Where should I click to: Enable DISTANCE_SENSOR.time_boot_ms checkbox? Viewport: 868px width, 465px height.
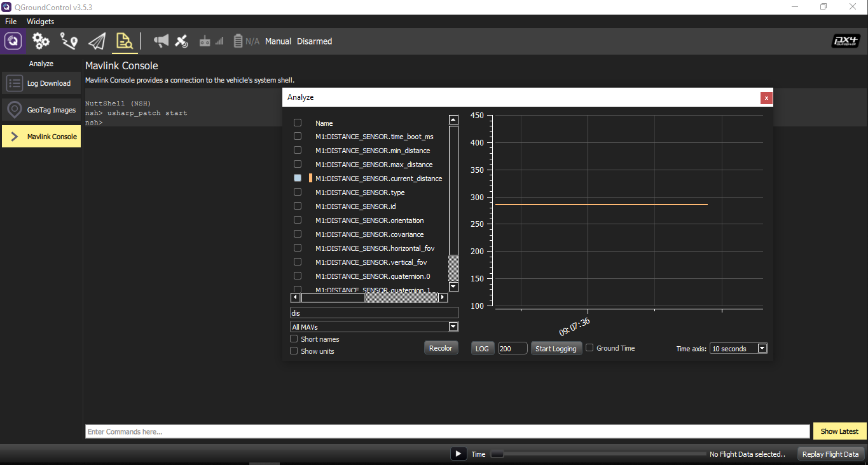(297, 137)
